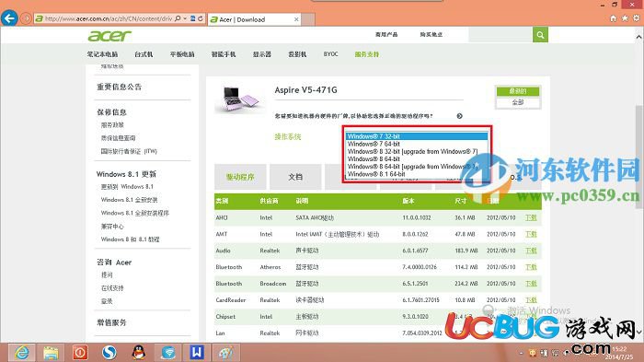The image size is (644, 362).
Task: Open the 商用产品 link at top
Action: point(386,35)
